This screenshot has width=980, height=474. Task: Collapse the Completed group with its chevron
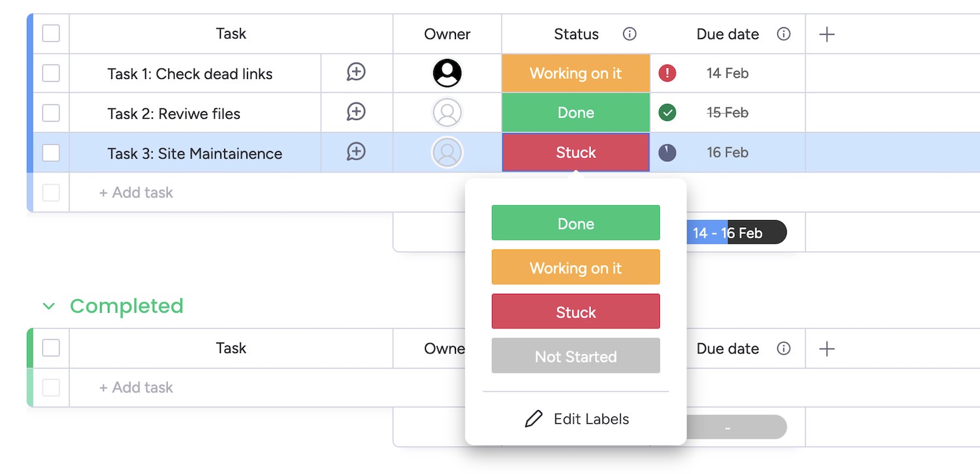coord(49,306)
